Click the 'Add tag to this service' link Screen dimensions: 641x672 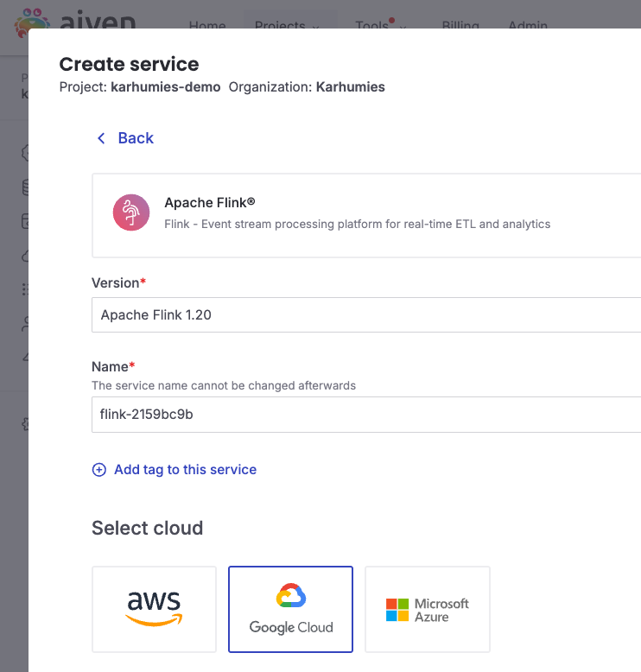pos(185,470)
